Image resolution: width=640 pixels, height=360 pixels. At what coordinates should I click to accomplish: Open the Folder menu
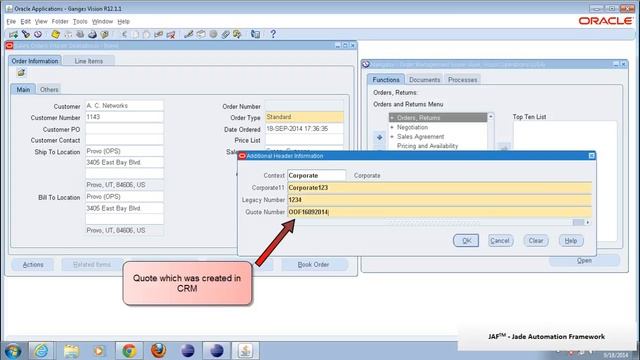(60, 21)
